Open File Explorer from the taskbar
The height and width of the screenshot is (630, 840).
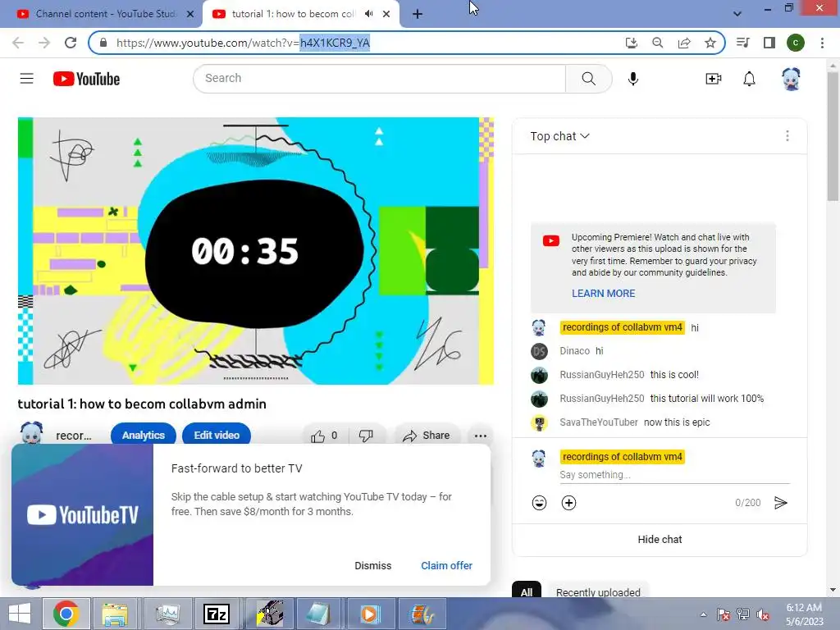115,614
